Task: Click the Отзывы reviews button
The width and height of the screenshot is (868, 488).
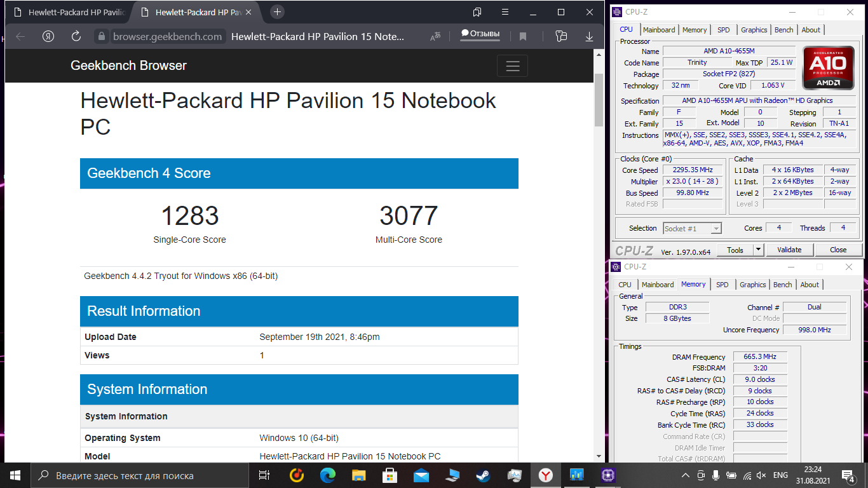Action: click(x=480, y=34)
